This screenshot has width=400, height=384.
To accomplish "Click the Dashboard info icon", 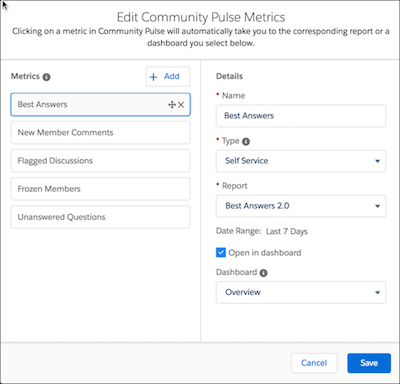I will pos(263,273).
